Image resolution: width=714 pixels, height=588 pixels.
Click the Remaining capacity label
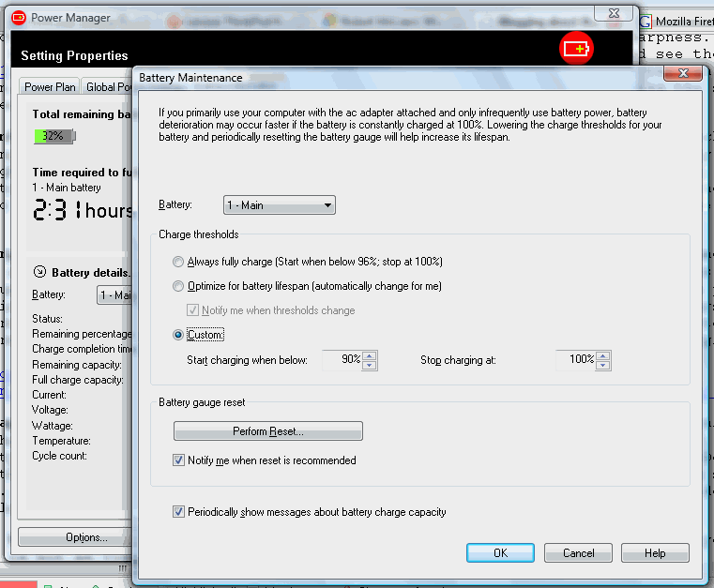coord(77,365)
